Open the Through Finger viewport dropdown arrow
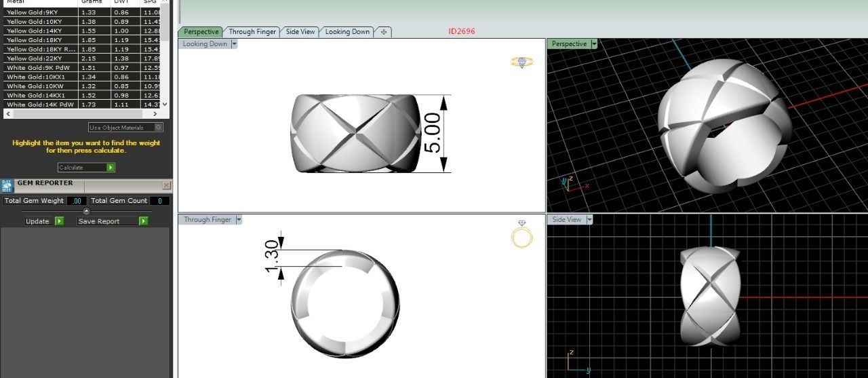Screen dimensions: 868x378 238,220
